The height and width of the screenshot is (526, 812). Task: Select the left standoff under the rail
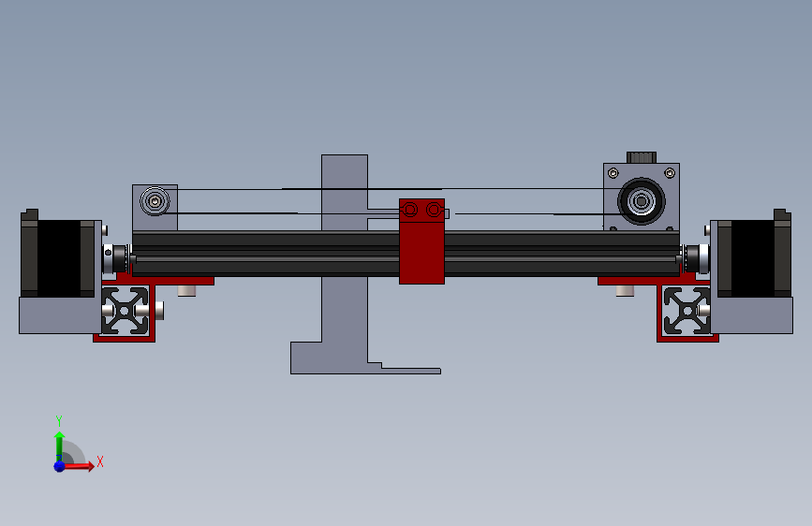[x=186, y=290]
